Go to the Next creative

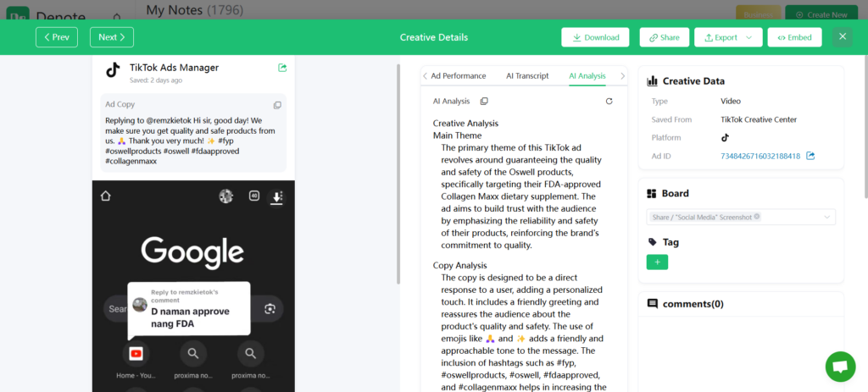click(x=112, y=37)
